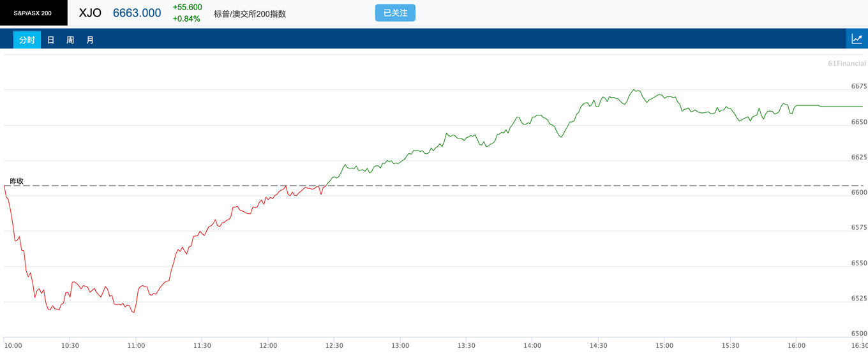Click the 6500 price axis label
The image size is (868, 358).
859,333
